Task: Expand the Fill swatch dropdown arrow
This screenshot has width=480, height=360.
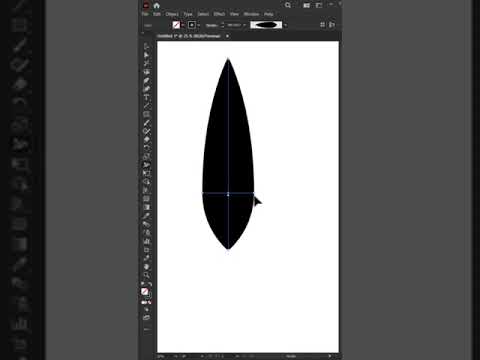Action: click(183, 25)
